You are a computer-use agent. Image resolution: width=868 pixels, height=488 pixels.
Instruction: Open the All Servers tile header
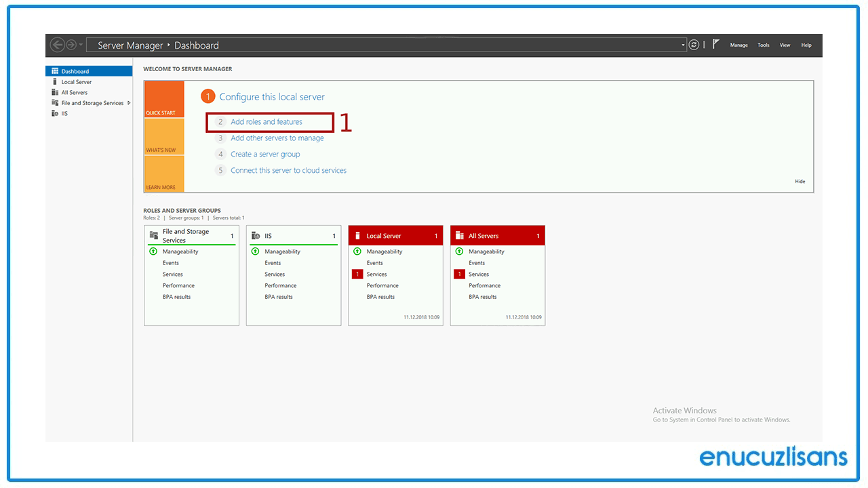click(x=498, y=235)
